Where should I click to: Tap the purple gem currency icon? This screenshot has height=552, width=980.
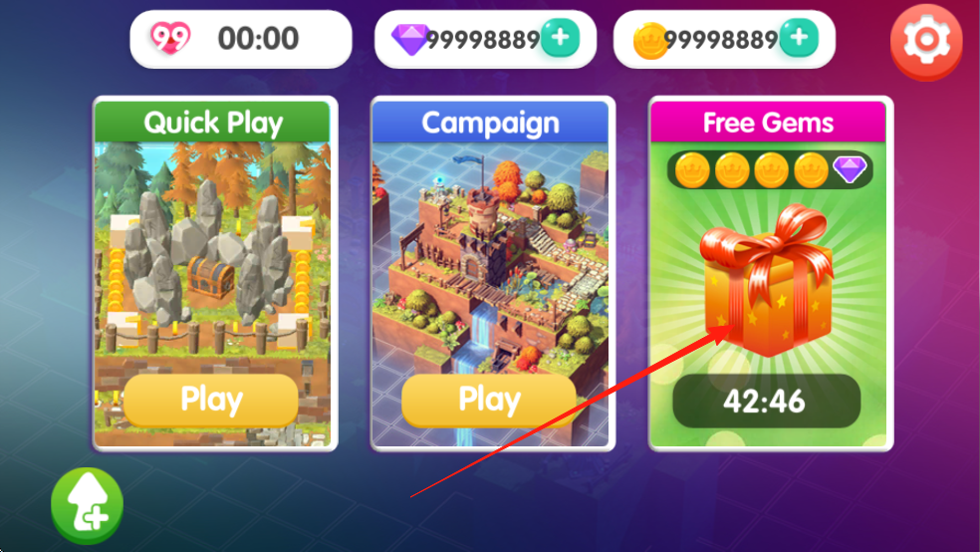[409, 40]
